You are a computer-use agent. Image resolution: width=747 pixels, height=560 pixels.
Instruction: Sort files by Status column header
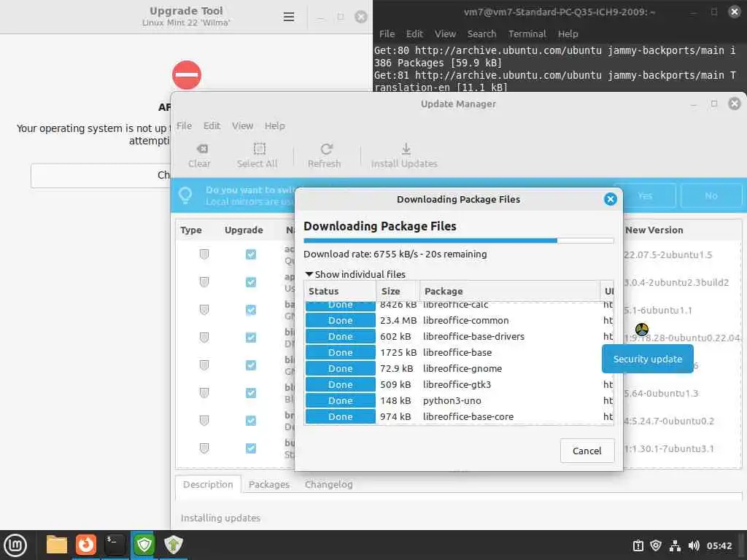point(340,292)
